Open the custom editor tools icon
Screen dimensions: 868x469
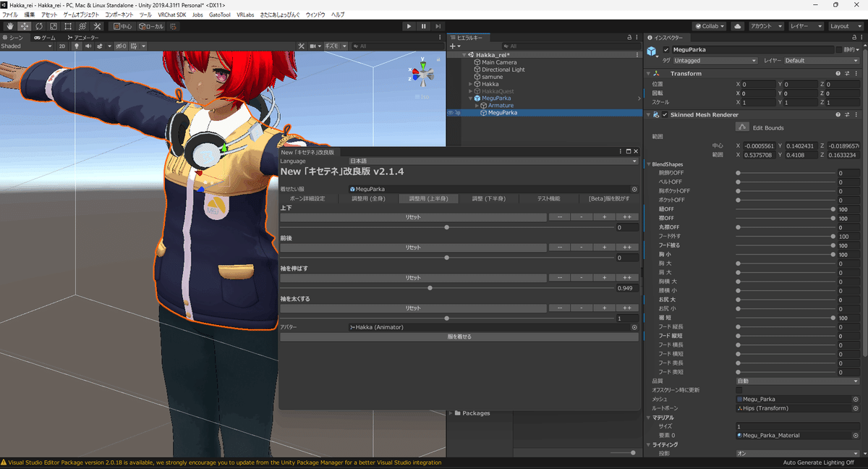click(x=97, y=26)
